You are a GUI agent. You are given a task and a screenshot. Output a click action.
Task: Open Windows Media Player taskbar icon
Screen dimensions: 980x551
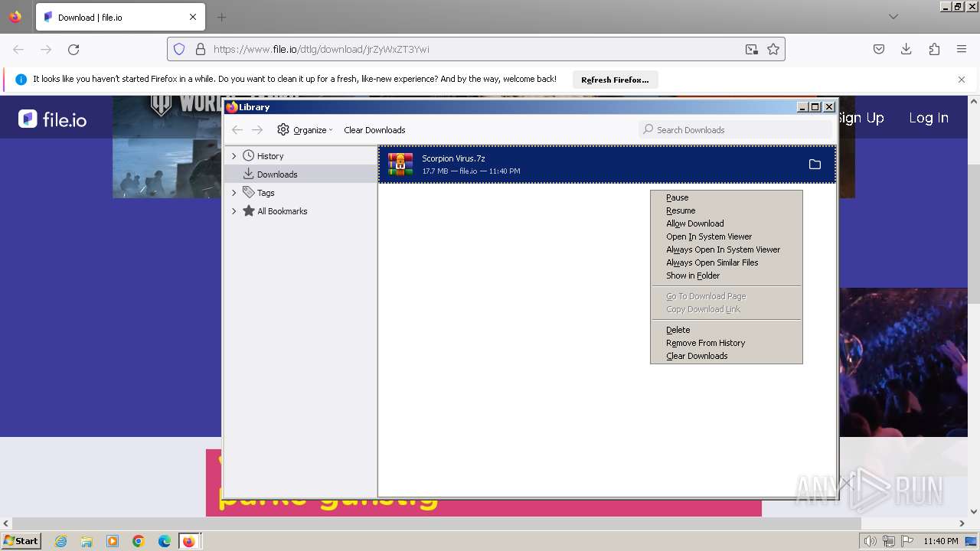tap(113, 541)
